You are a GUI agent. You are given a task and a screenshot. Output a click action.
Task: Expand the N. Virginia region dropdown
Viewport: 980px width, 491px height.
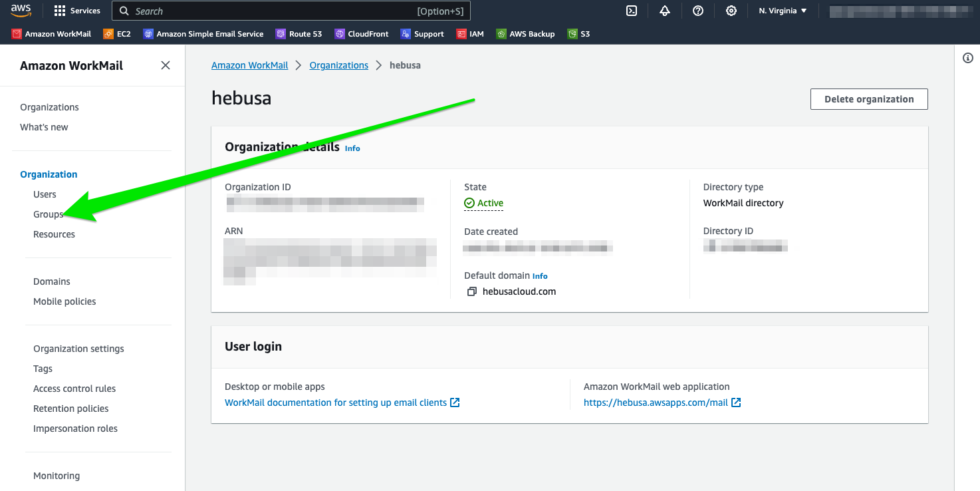(x=783, y=11)
